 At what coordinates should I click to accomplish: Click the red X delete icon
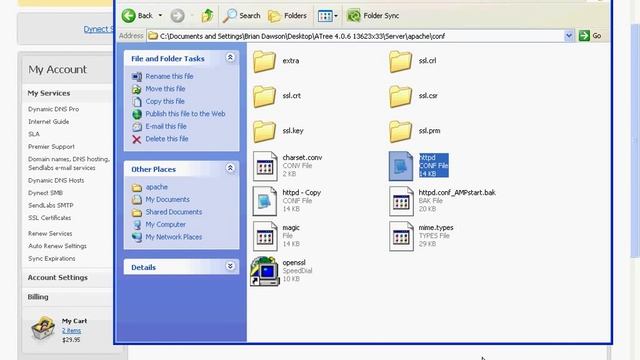137,139
